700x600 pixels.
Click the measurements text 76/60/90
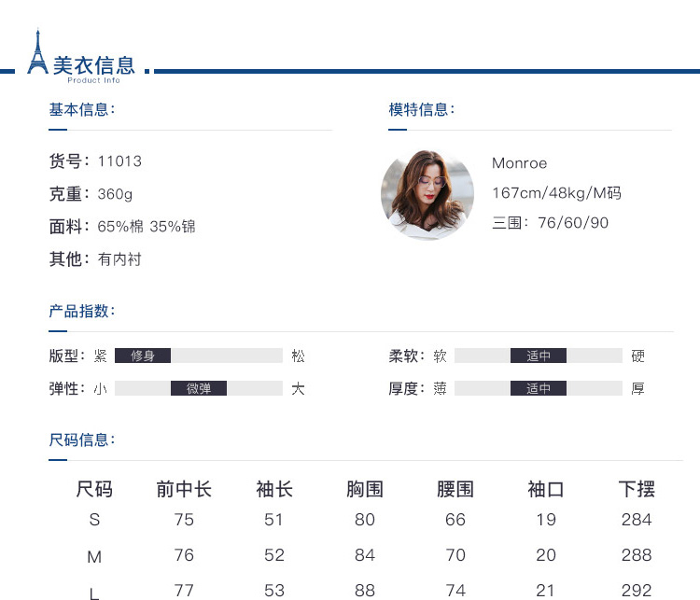pos(573,223)
